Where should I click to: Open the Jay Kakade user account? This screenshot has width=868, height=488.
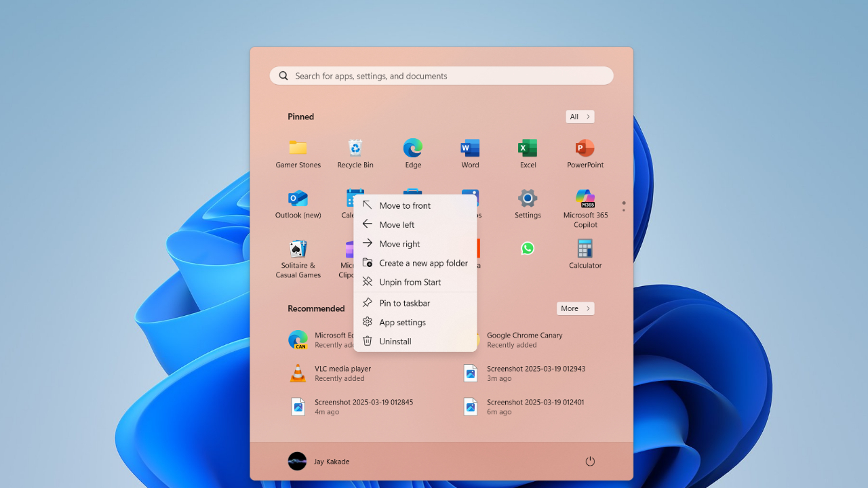[319, 462]
